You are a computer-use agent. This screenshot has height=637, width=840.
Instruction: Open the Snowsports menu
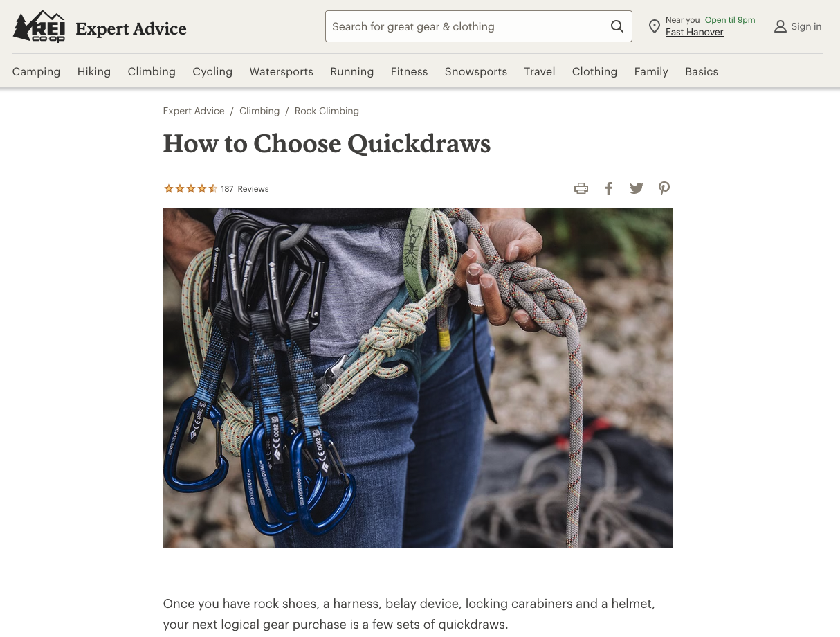476,71
